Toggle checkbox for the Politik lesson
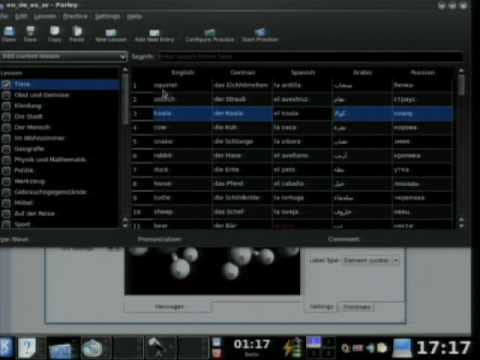The height and width of the screenshot is (360, 480). pyautogui.click(x=6, y=171)
